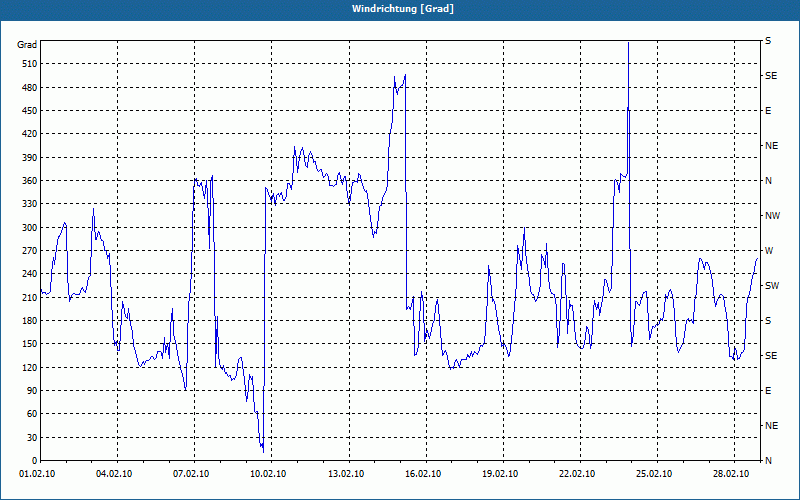Click the 30 y-axis label
This screenshot has height=500, width=800.
[32, 437]
